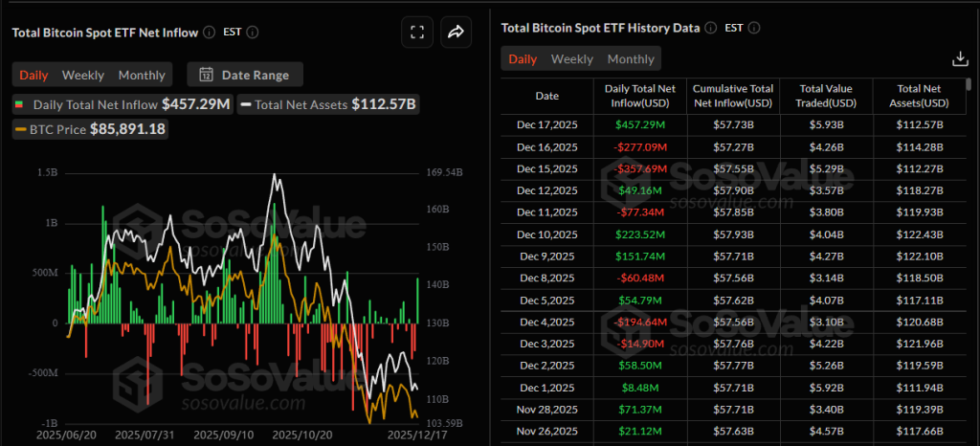Image resolution: width=980 pixels, height=446 pixels.
Task: Open the Date Range picker
Action: pyautogui.click(x=244, y=75)
